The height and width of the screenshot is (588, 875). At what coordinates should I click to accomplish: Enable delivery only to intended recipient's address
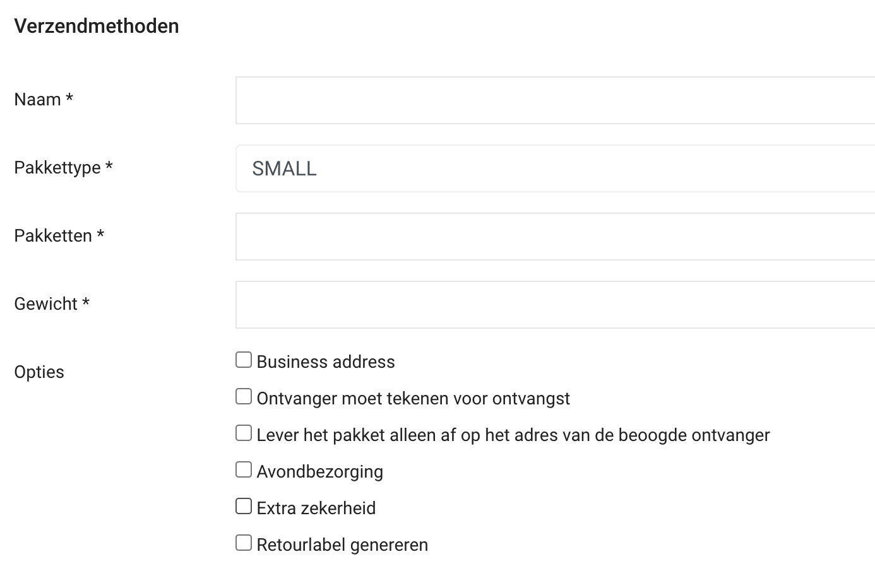tap(243, 433)
